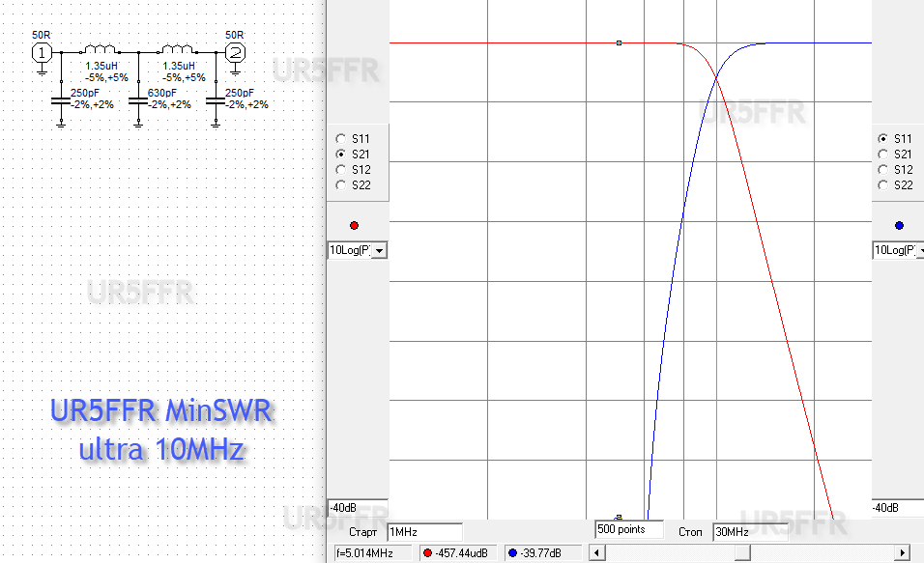
Task: Open the right 10Log(P) scale dropdown
Action: (916, 251)
